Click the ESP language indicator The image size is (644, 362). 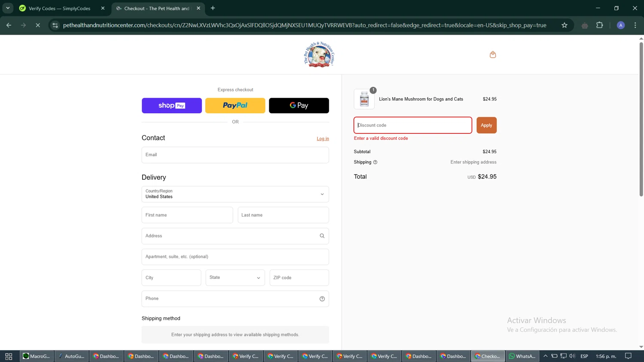[x=584, y=356]
